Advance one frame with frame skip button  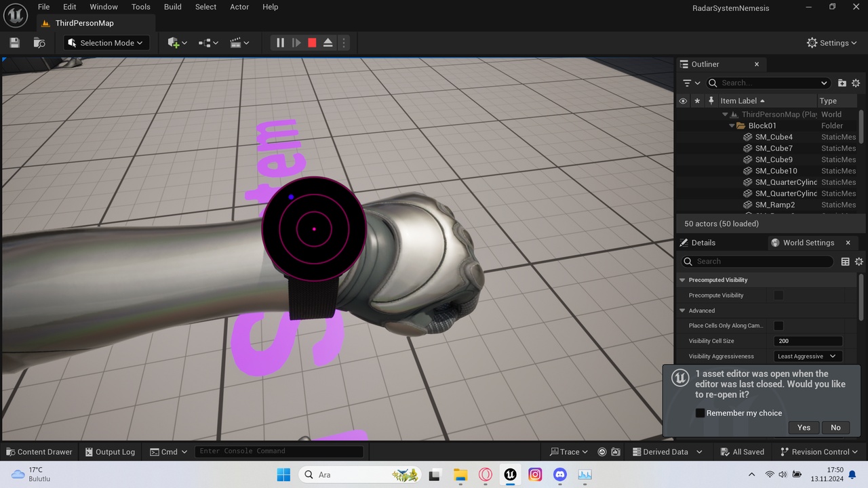296,43
